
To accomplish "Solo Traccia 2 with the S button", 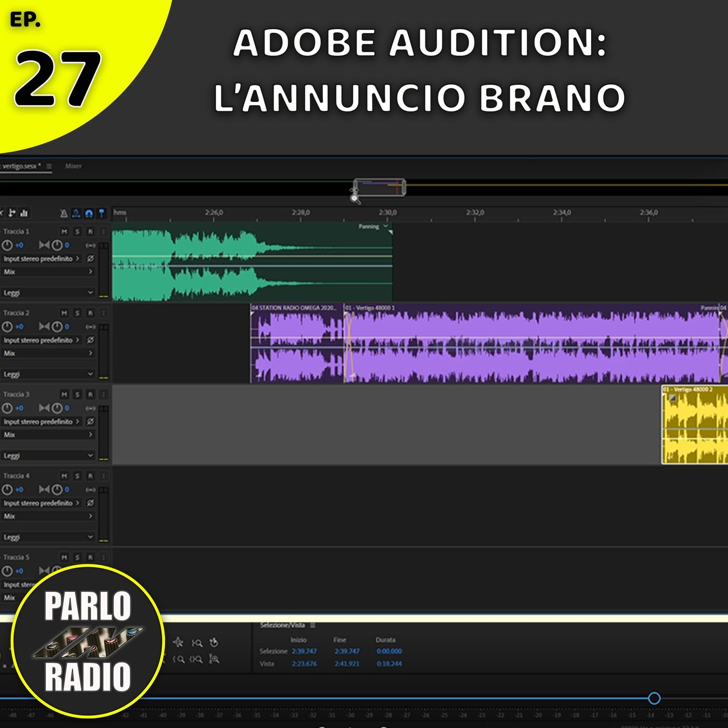I will [77, 313].
